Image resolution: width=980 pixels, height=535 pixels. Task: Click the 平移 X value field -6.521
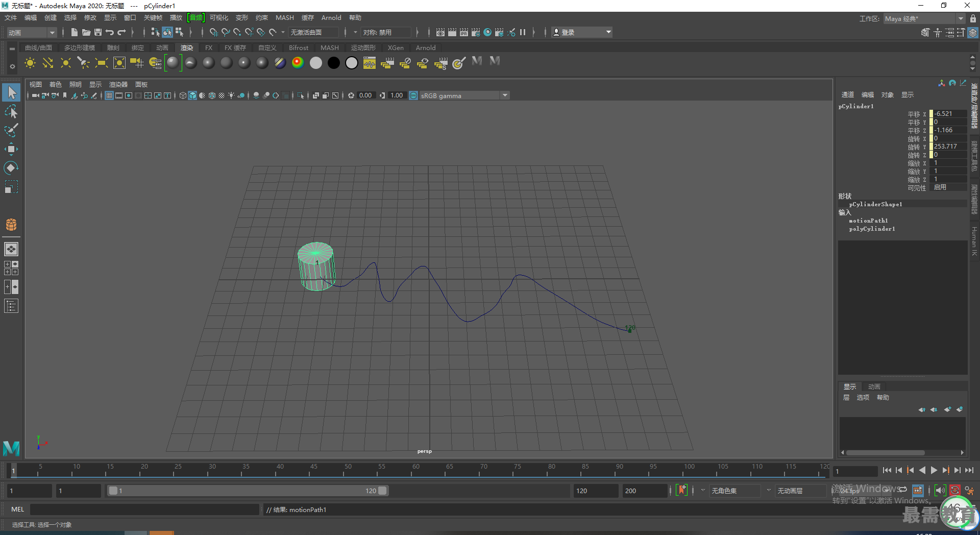[949, 114]
